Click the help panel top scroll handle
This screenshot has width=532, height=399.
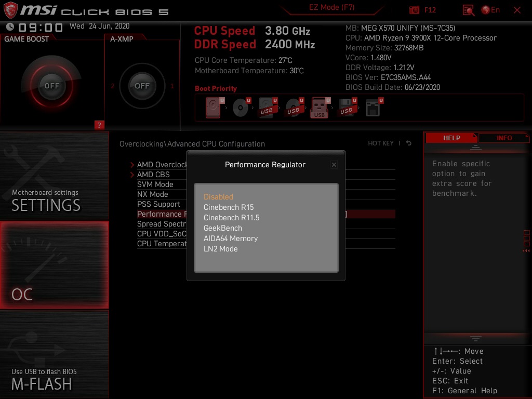point(476,147)
